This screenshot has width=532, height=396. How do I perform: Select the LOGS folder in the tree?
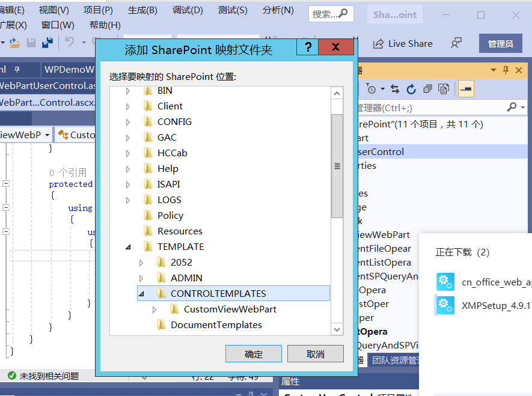[170, 200]
